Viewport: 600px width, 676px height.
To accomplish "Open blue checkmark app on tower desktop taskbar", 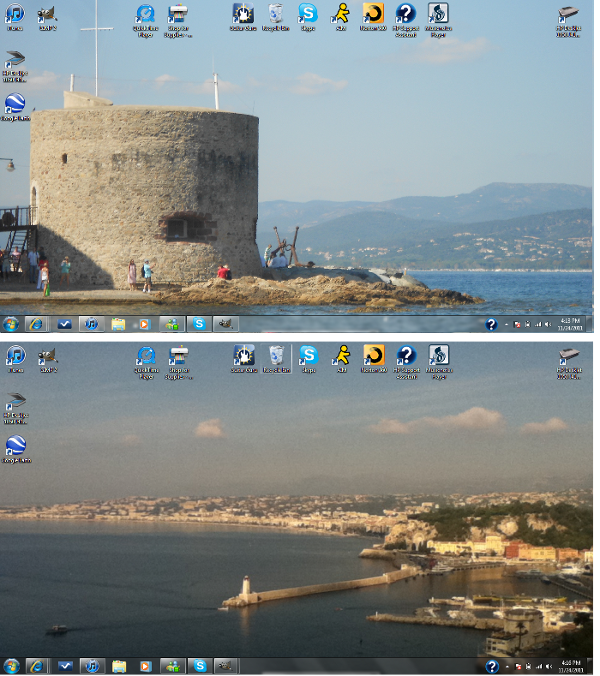I will click(x=64, y=324).
